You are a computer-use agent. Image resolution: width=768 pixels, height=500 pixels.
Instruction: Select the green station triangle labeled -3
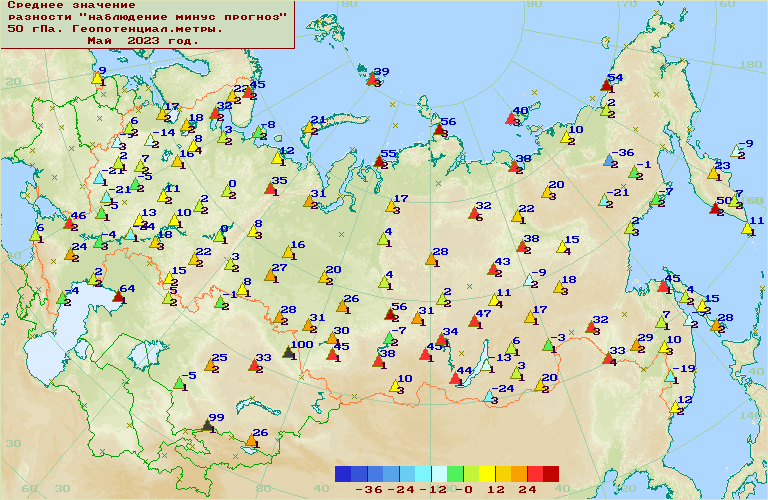[549, 345]
